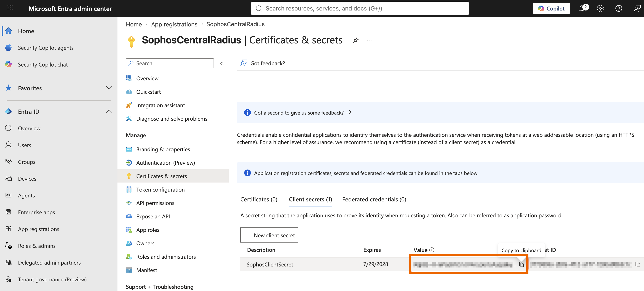Click the SophosCentralRadius breadcrumb

coord(235,24)
